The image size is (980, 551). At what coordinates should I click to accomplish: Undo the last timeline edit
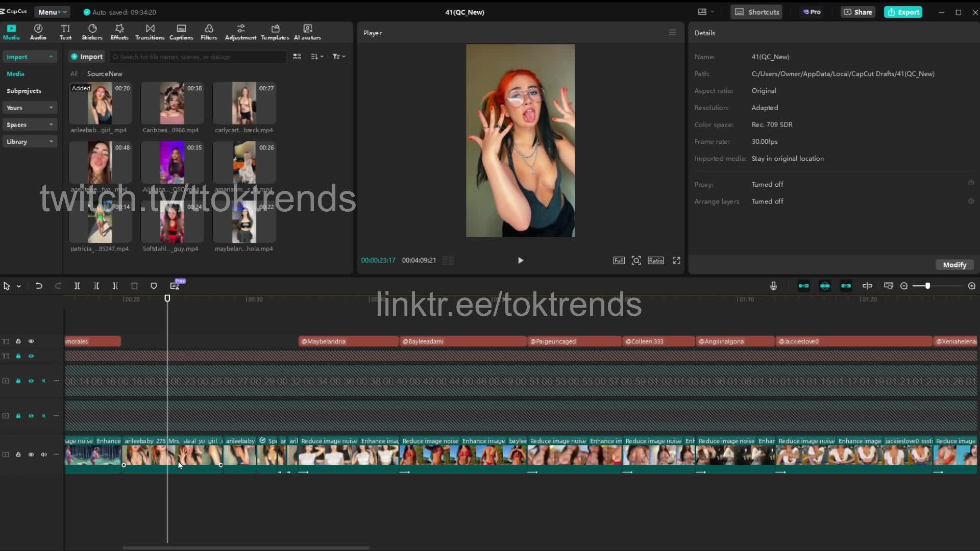[x=39, y=286]
